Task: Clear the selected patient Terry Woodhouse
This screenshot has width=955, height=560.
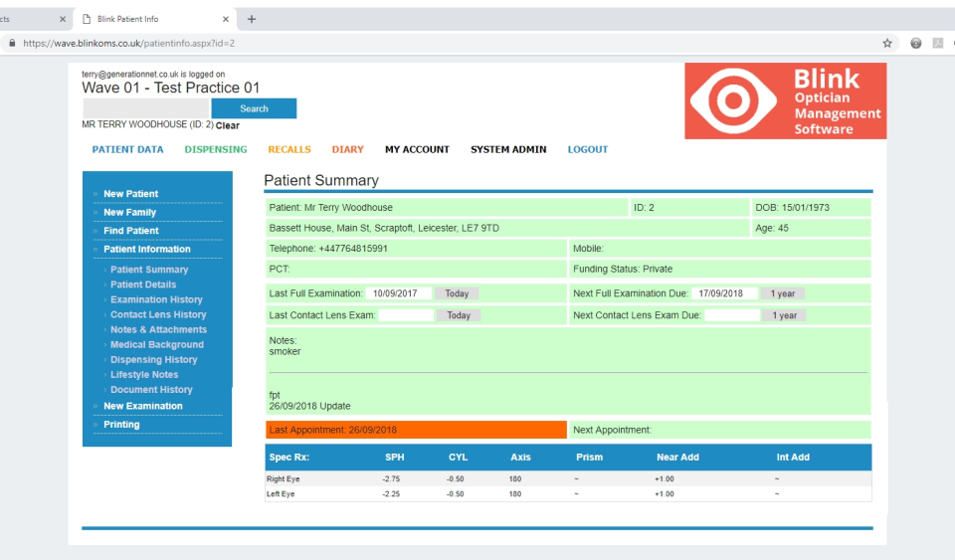Action: (x=227, y=125)
